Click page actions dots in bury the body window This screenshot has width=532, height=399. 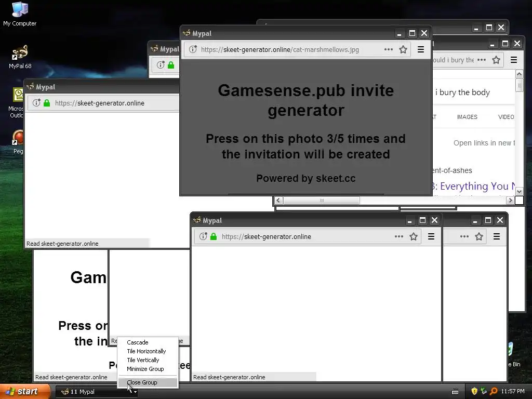tap(481, 60)
